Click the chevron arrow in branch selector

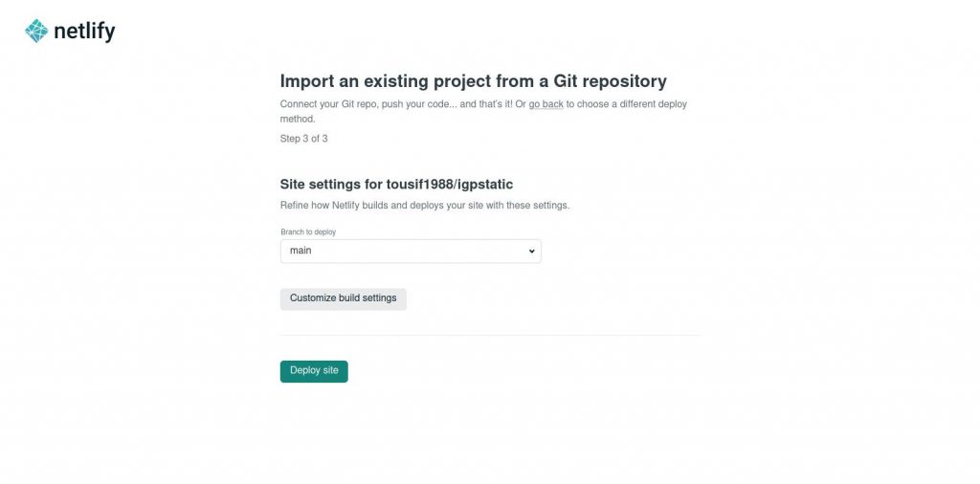coord(531,251)
